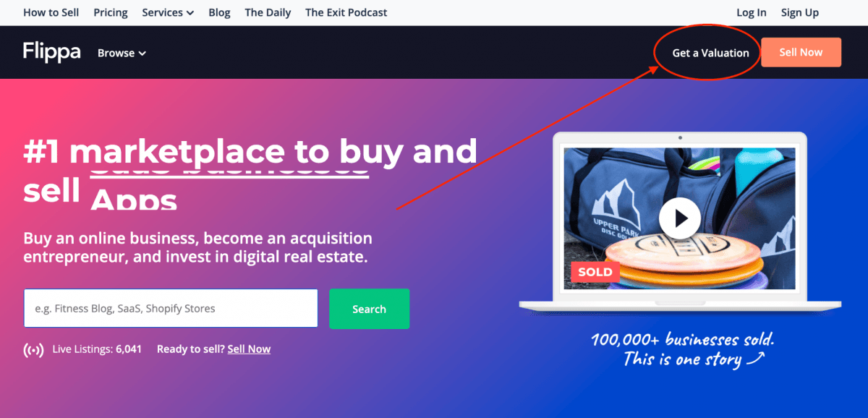Screen dimensions: 868x418
Task: Click the Log In link
Action: [752, 12]
